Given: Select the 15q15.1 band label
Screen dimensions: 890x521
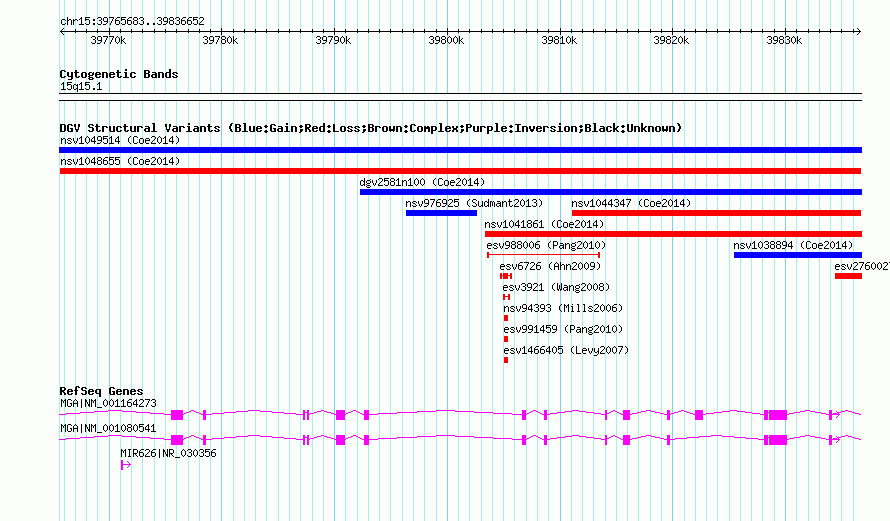Looking at the screenshot, I should coord(81,86).
